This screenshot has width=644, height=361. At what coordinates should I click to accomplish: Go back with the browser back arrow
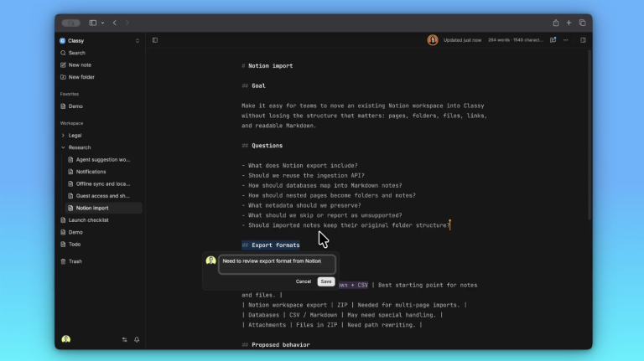115,23
